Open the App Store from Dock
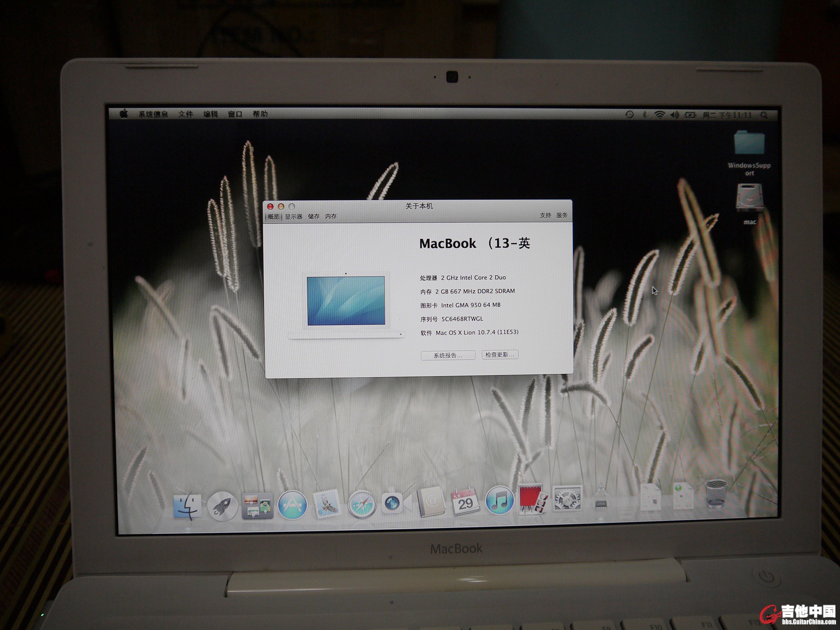The width and height of the screenshot is (840, 630). 292,505
